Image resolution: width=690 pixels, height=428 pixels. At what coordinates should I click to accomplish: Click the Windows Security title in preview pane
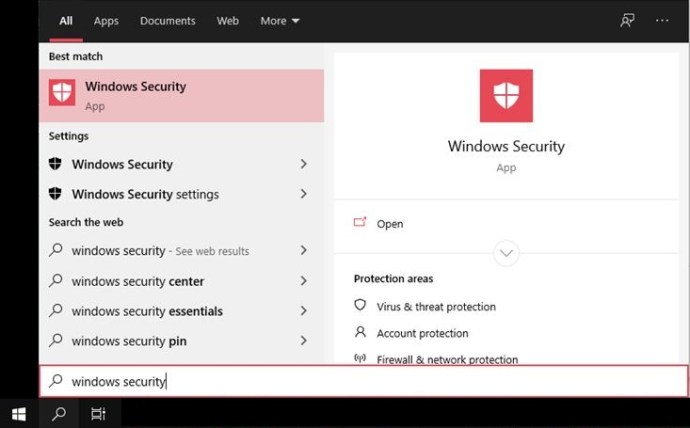tap(506, 146)
